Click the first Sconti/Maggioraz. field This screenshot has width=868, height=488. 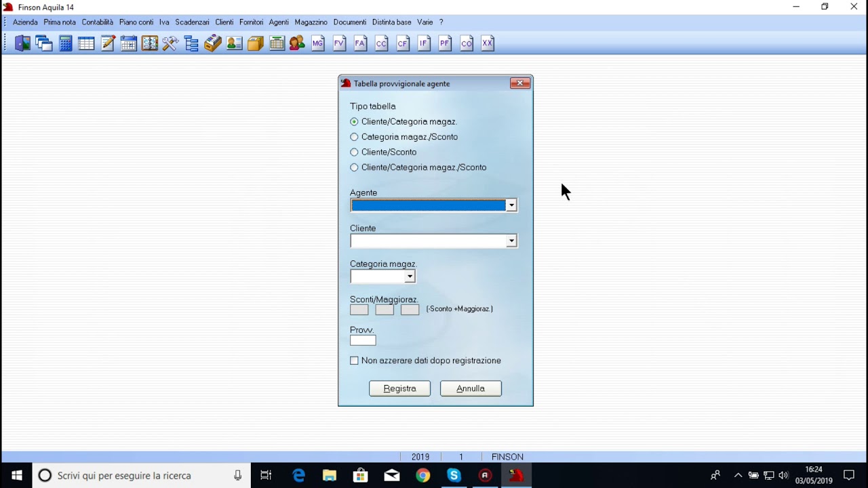point(359,310)
